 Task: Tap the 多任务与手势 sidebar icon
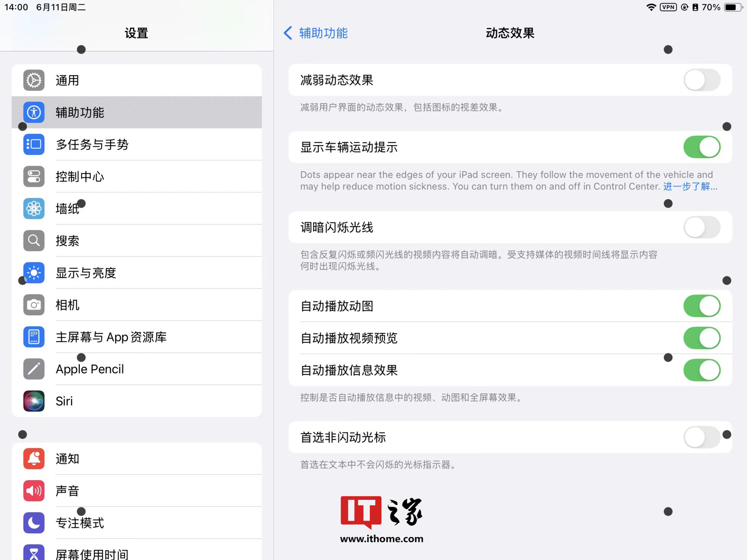point(34,145)
